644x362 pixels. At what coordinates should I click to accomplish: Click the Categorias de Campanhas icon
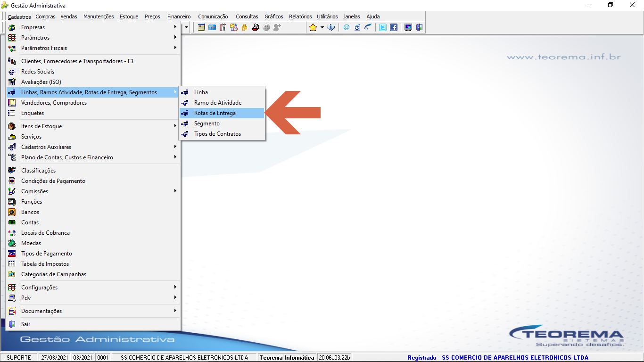(12, 274)
